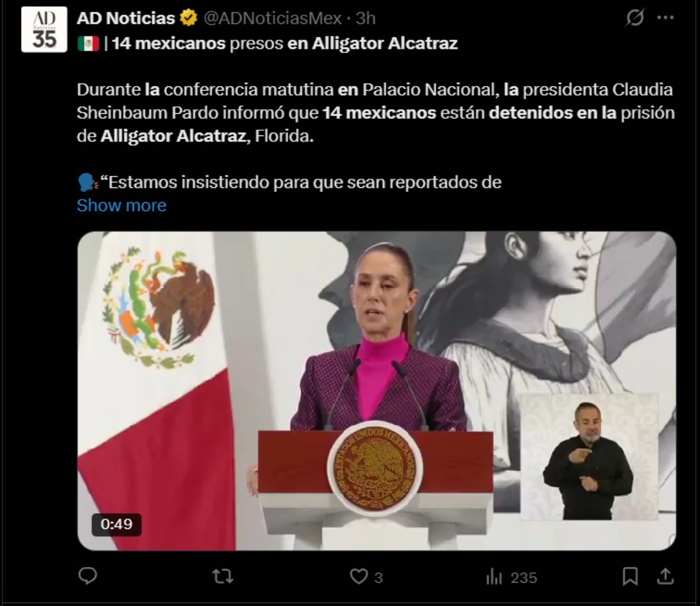Play the Sheinbaum press conference video
The width and height of the screenshot is (700, 606).
377,391
